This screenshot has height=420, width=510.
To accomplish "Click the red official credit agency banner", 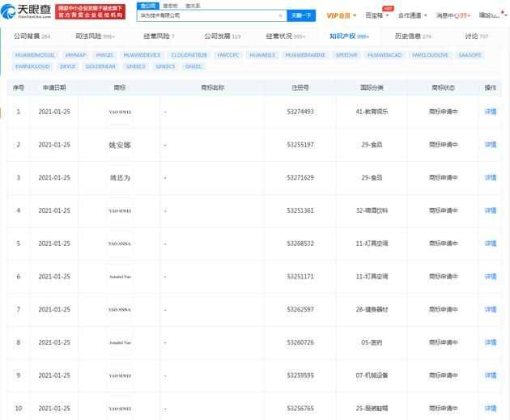I will point(90,11).
